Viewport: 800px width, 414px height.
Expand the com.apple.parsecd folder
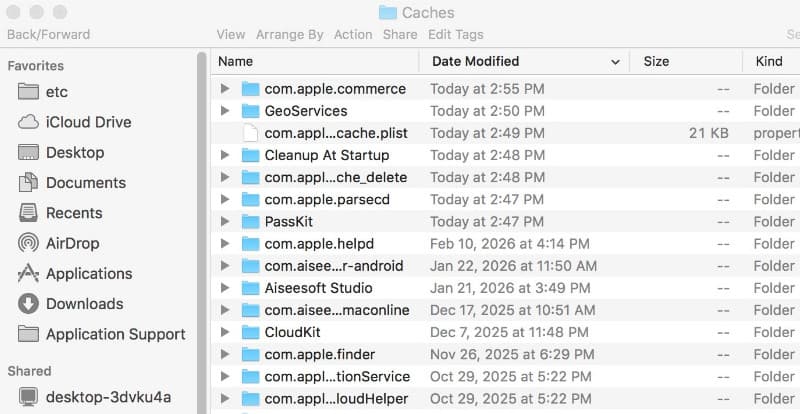tap(224, 200)
